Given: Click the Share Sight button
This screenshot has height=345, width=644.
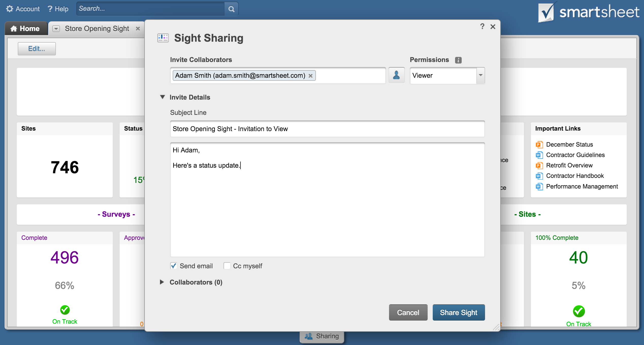Looking at the screenshot, I should 458,312.
